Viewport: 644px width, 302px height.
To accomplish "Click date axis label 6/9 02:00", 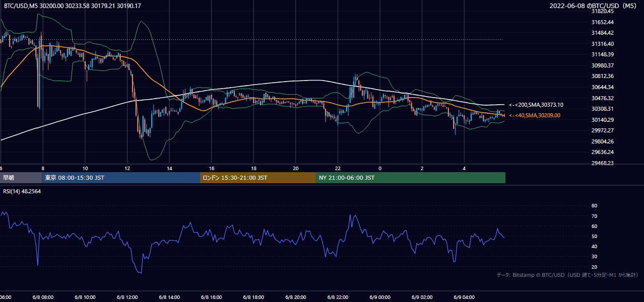I will click(x=422, y=297).
